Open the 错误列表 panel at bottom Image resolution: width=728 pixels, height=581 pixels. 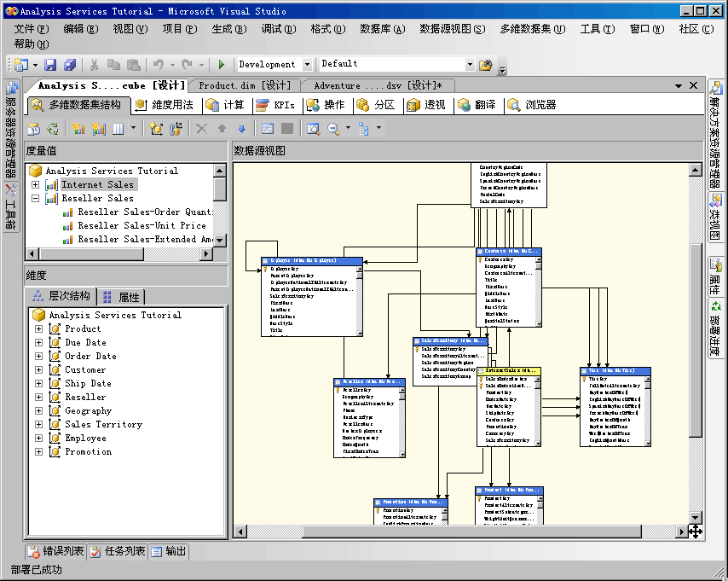(x=57, y=551)
